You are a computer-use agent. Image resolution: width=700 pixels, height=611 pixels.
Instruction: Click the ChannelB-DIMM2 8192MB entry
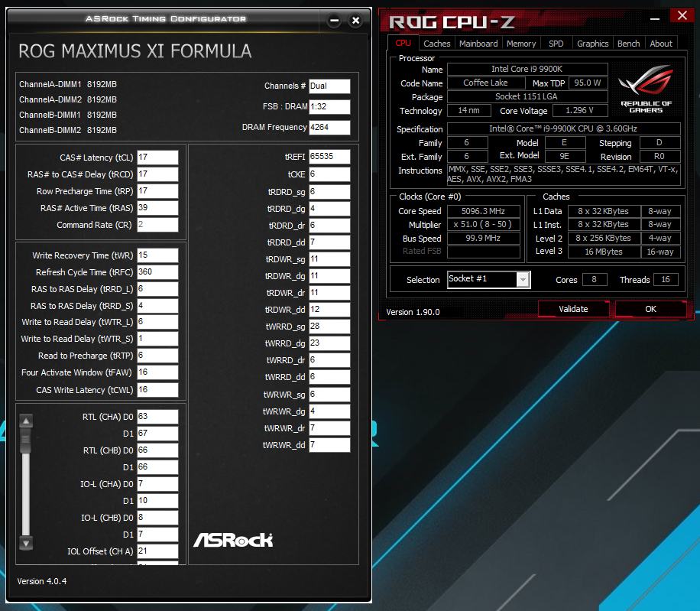(x=68, y=130)
